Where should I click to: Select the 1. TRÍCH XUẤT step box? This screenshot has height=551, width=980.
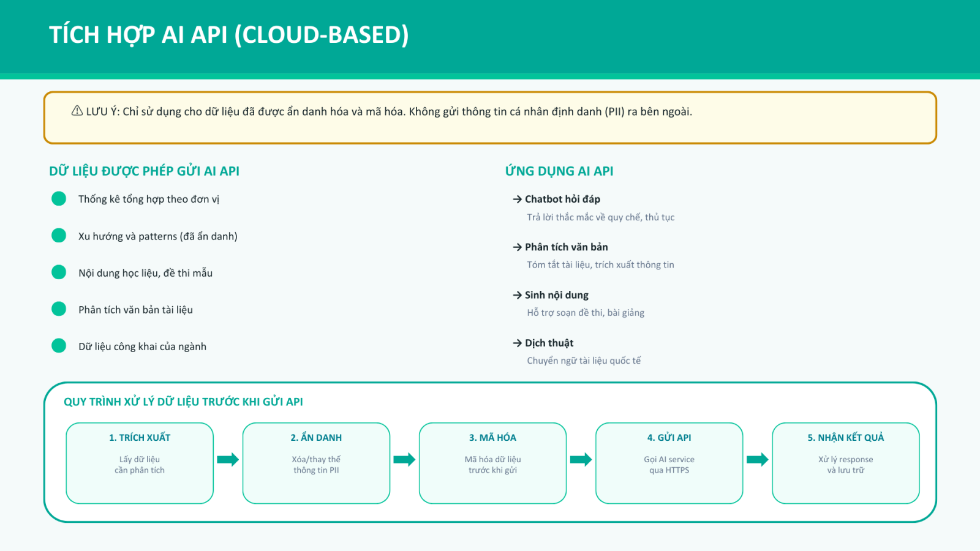(140, 463)
